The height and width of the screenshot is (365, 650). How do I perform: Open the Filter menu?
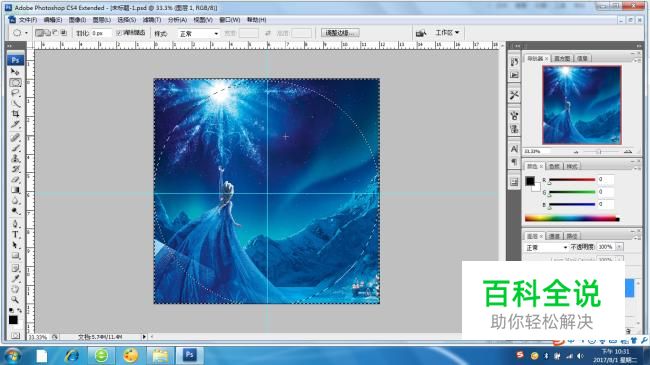pos(152,20)
